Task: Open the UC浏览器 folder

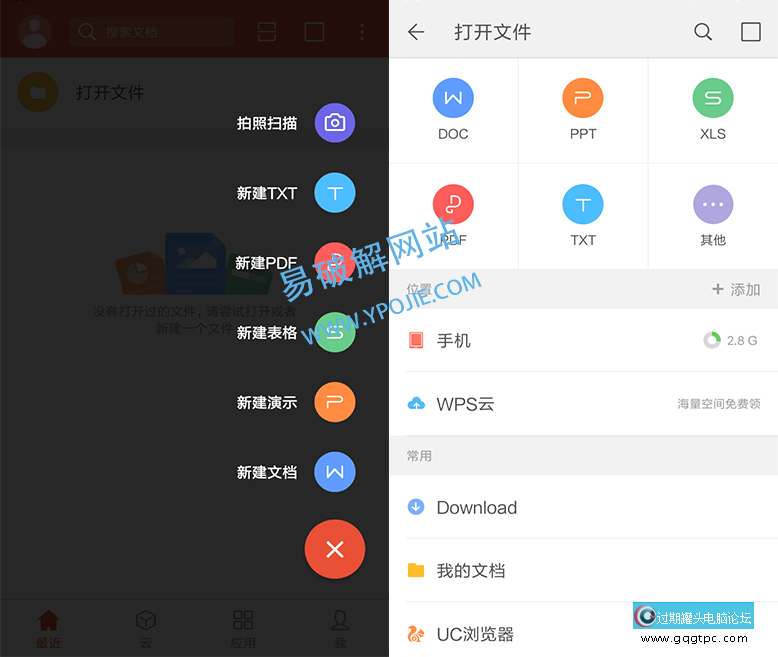Action: click(x=584, y=634)
